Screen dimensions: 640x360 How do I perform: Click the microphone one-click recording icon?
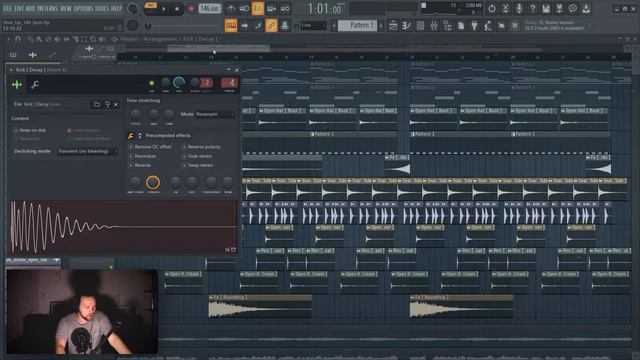[519, 9]
